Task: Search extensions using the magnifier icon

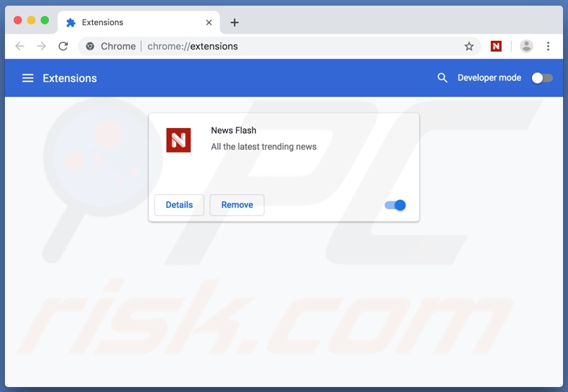Action: coord(443,78)
